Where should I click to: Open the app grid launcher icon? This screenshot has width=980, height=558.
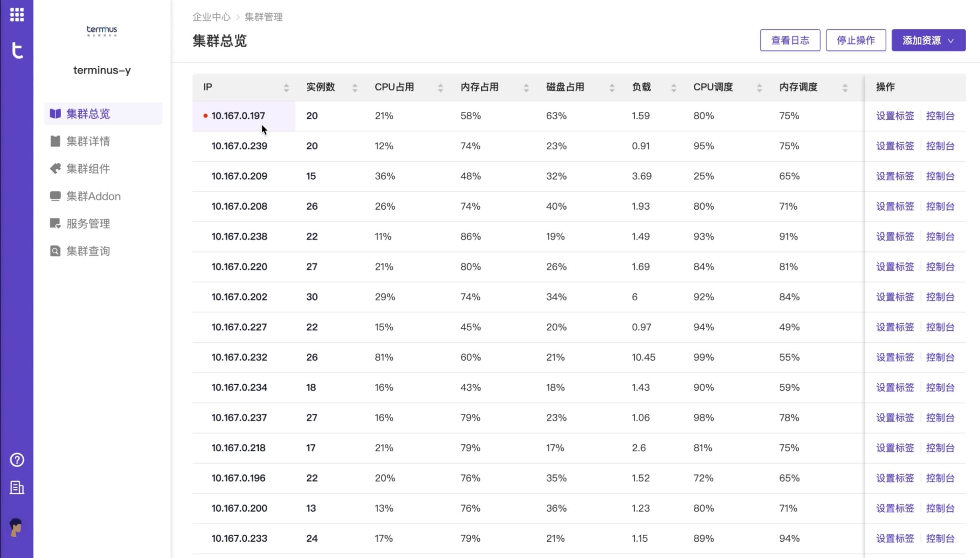pyautogui.click(x=16, y=15)
